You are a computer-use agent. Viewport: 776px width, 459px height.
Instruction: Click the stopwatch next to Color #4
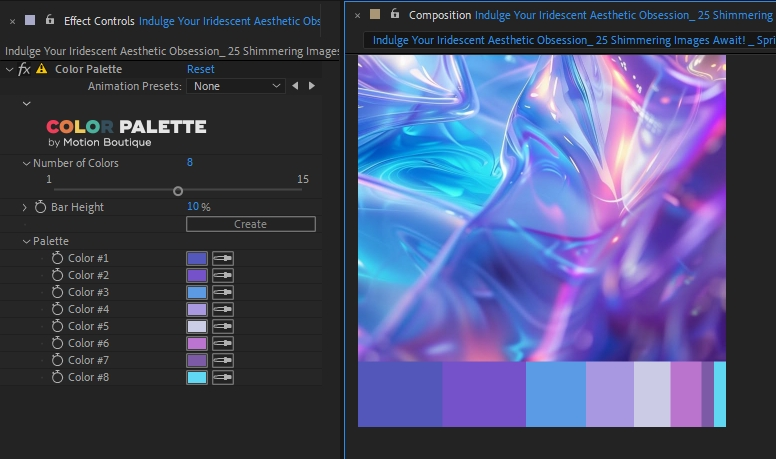[x=57, y=309]
